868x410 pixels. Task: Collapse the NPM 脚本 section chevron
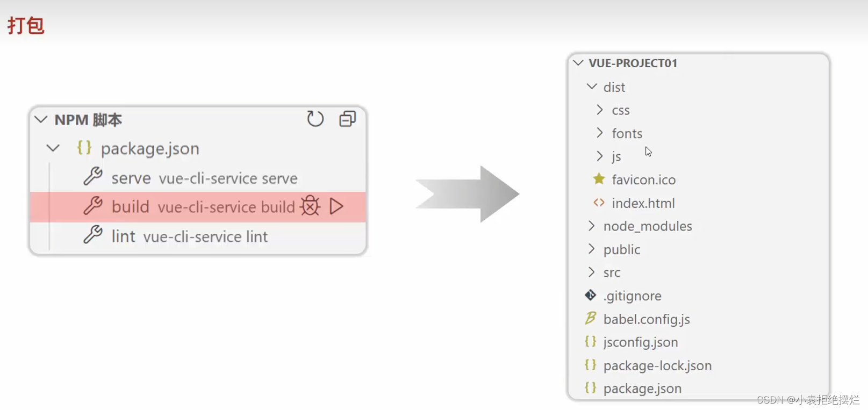pyautogui.click(x=41, y=119)
